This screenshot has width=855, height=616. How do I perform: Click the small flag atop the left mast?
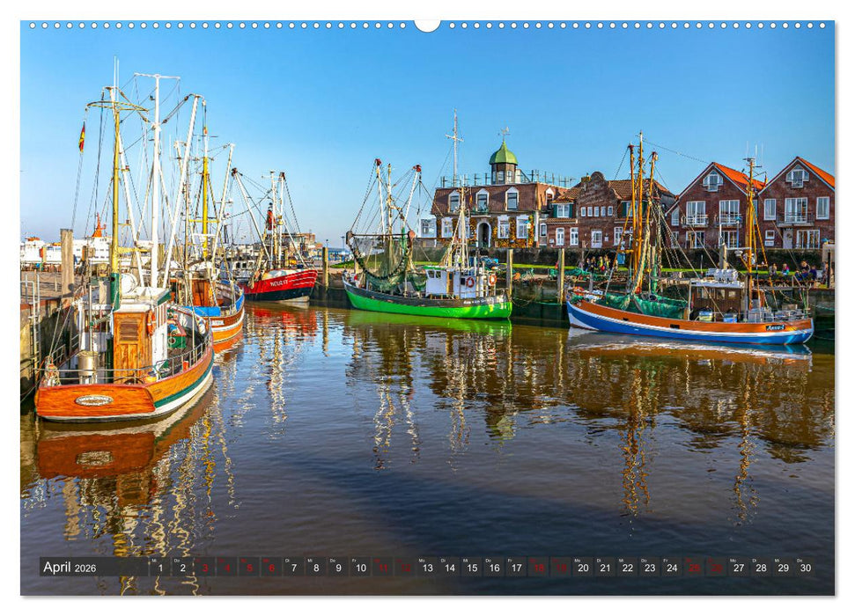pyautogui.click(x=81, y=136)
